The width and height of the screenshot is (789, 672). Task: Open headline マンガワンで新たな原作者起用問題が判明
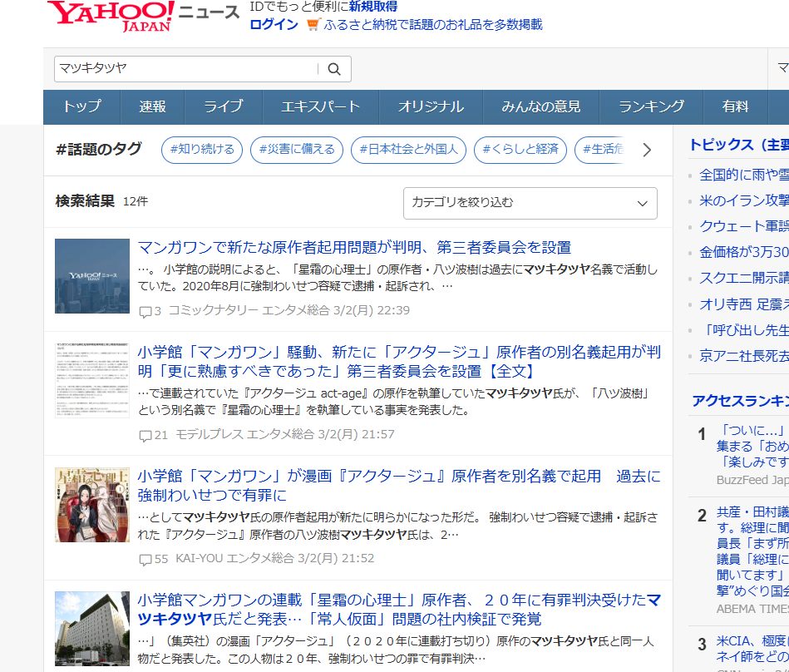coord(354,247)
